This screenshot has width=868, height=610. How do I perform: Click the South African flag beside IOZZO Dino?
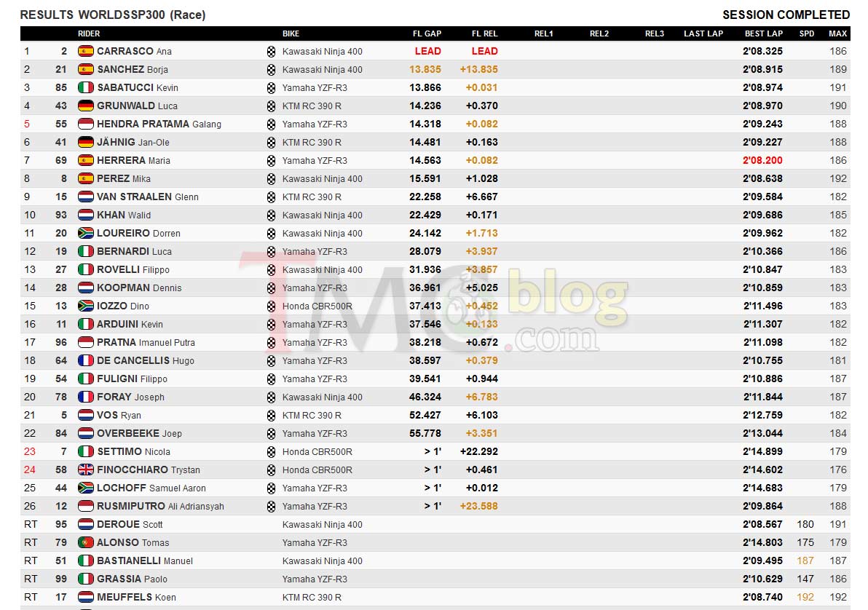pyautogui.click(x=86, y=306)
